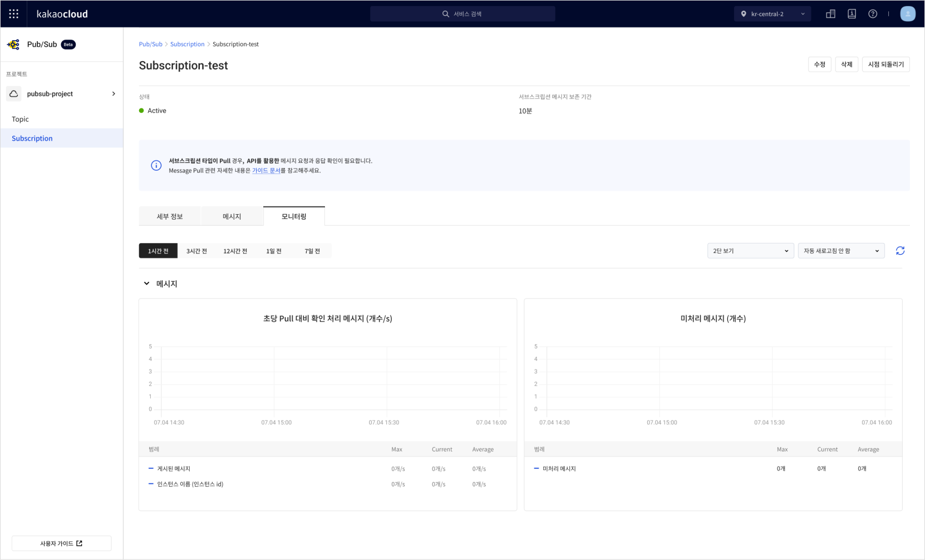The image size is (925, 560).
Task: Click the Average header in right legend
Action: 868,449
